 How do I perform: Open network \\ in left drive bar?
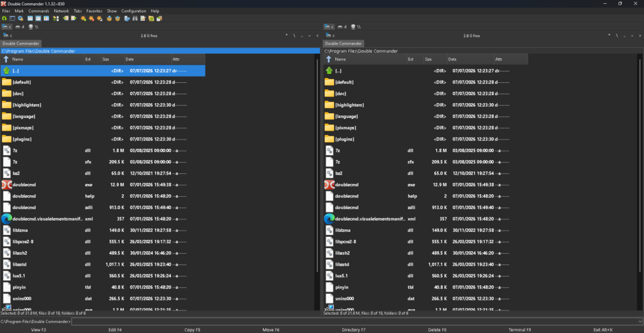[34, 26]
